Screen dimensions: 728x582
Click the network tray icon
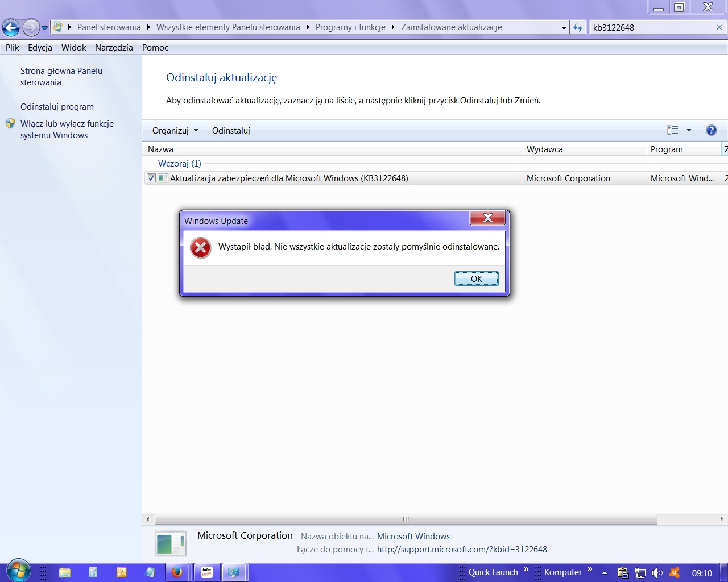click(x=640, y=572)
